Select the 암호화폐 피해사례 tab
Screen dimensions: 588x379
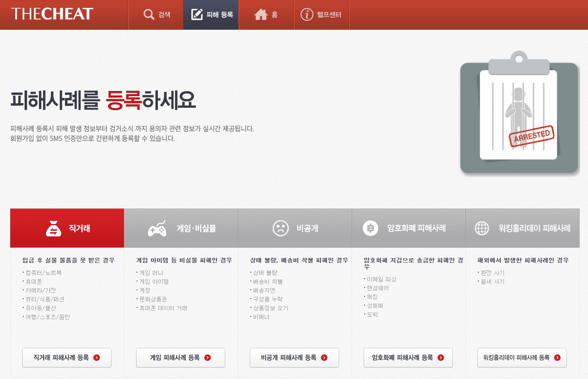click(x=409, y=228)
